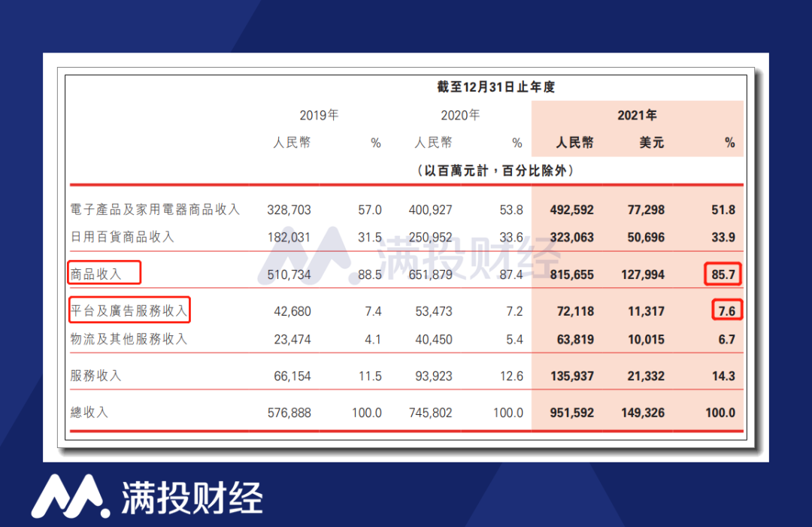
Task: Click the red-boxed 平台及廣告服務收入 label
Action: (129, 308)
